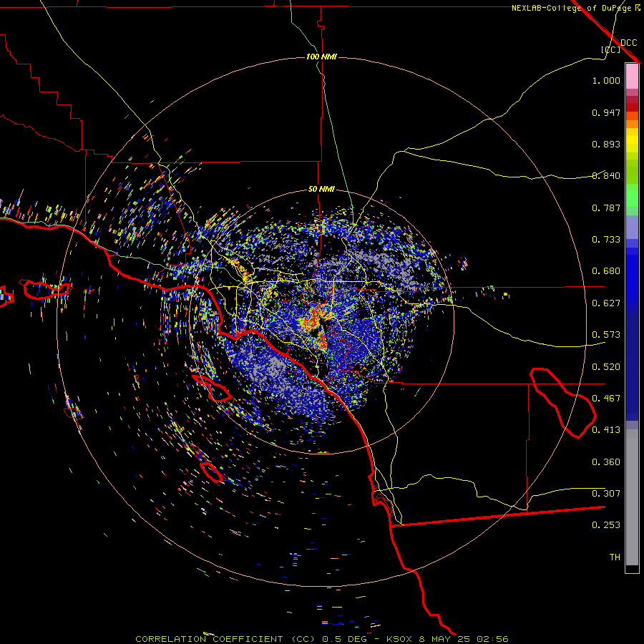The image size is (644, 644).
Task: Click the 0.307 color scale label
Action: point(606,494)
